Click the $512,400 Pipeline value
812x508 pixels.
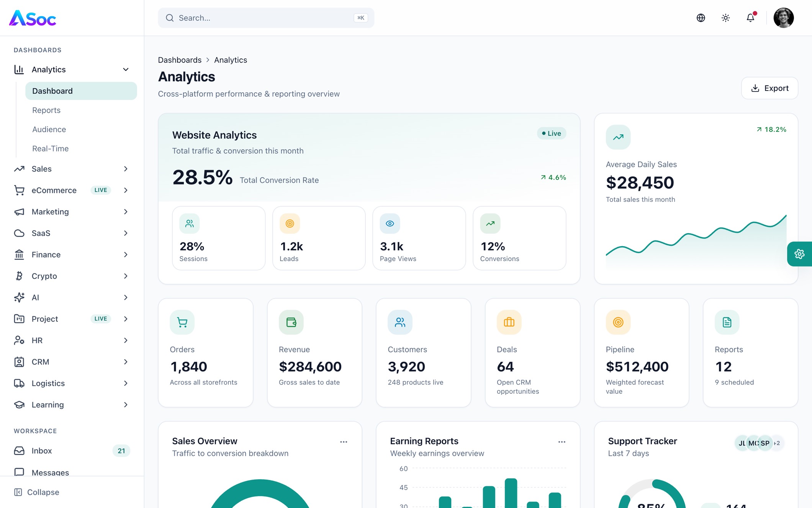point(637,367)
